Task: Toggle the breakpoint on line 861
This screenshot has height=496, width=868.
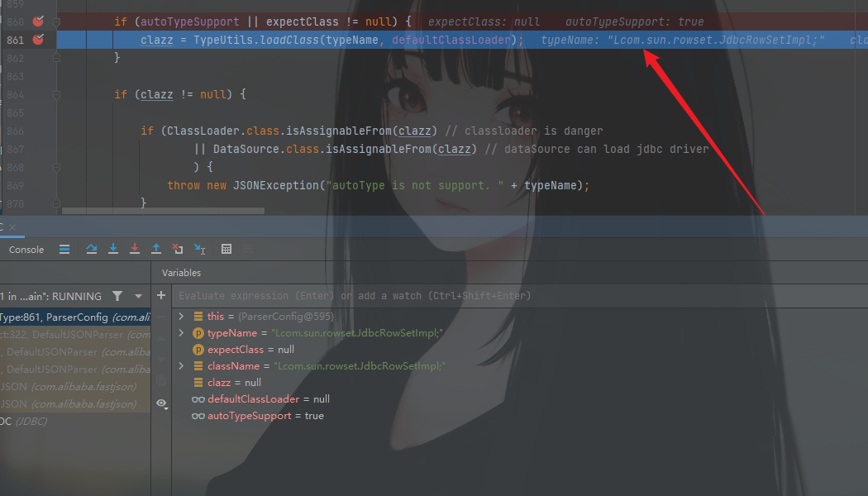Action: (38, 40)
